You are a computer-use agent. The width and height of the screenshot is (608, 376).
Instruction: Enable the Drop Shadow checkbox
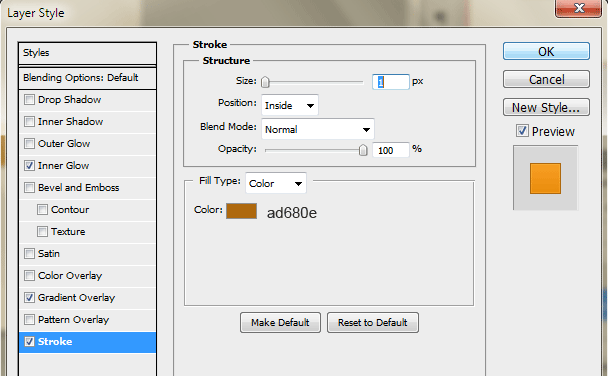29,100
